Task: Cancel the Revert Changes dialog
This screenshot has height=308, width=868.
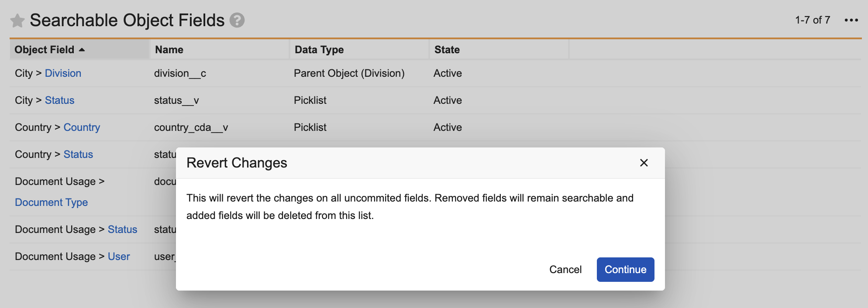Action: coord(565,270)
